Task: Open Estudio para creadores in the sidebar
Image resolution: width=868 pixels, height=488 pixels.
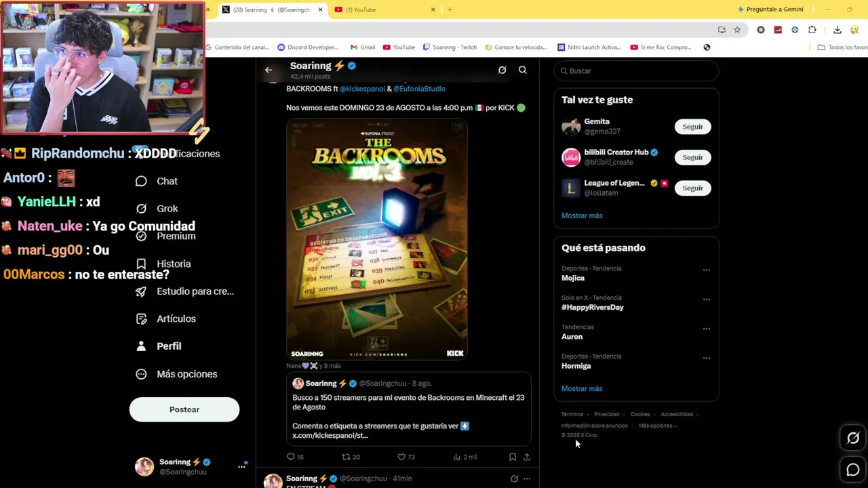Action: pyautogui.click(x=184, y=291)
